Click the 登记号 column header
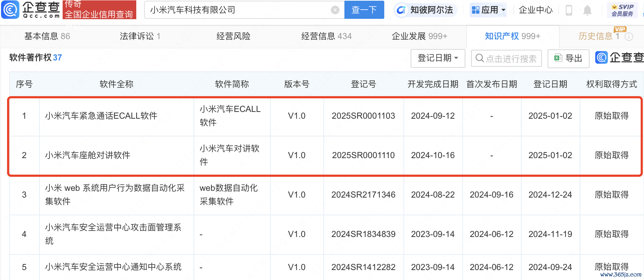 click(x=363, y=84)
